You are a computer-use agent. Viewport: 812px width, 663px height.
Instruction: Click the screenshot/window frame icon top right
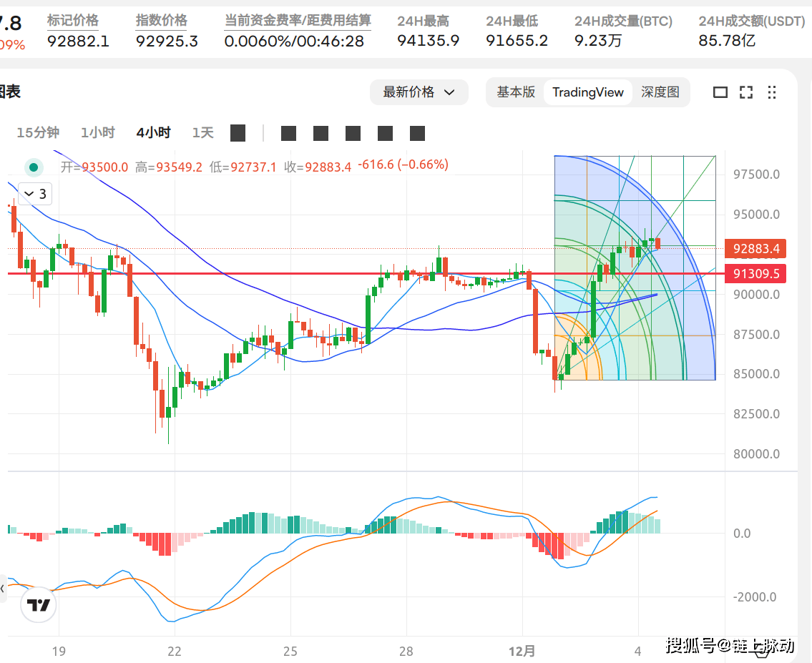click(x=720, y=92)
